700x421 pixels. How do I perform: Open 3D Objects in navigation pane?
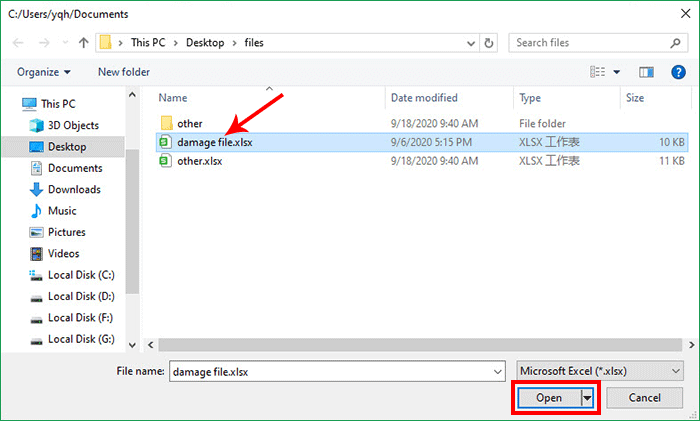(x=73, y=125)
